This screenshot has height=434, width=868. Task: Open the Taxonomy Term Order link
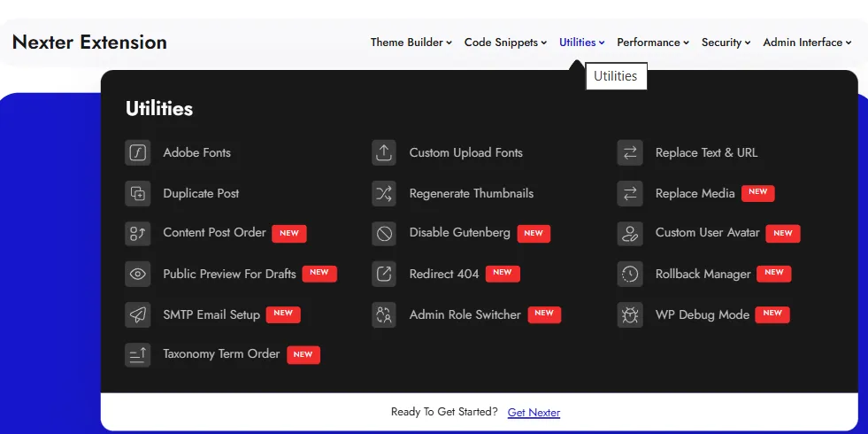[x=221, y=353]
